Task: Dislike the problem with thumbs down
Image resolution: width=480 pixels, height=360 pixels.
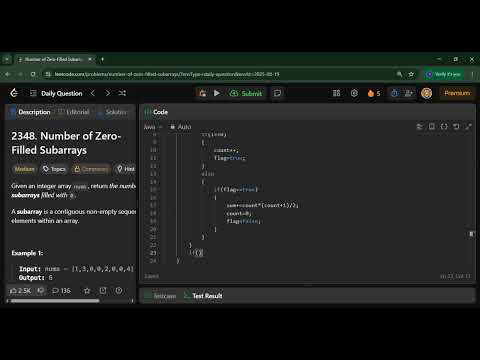Action: pyautogui.click(x=41, y=291)
